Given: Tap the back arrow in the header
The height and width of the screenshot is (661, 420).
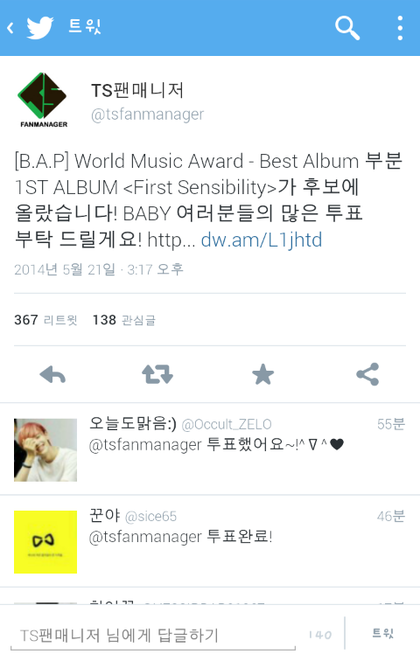Looking at the screenshot, I should (x=11, y=28).
